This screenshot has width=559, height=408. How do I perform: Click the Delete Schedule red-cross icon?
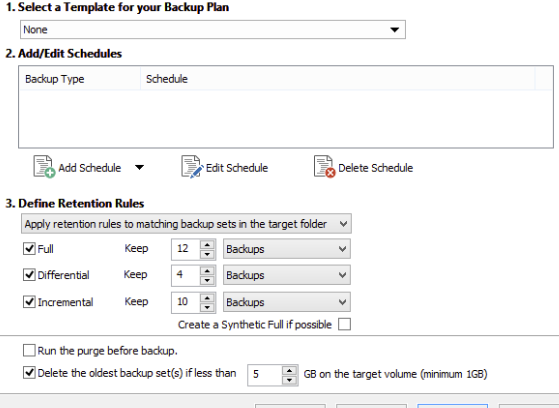click(x=324, y=167)
